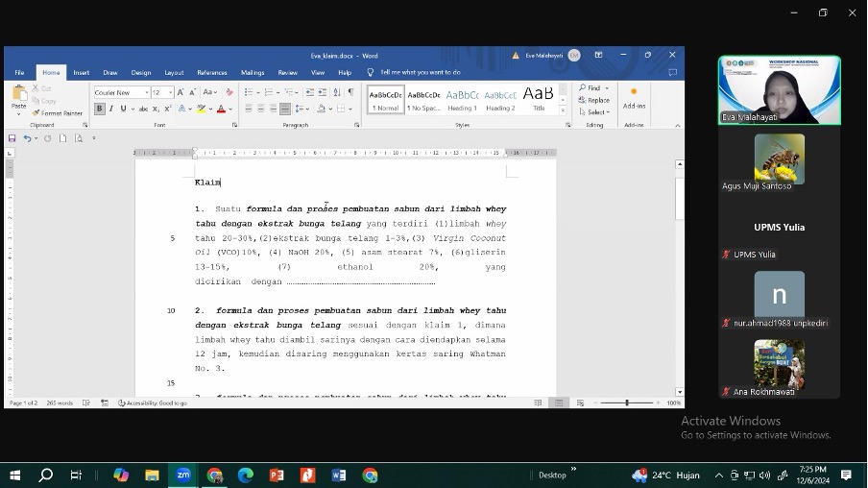The image size is (868, 488).
Task: Click the Undo arrow icon
Action: click(x=26, y=138)
